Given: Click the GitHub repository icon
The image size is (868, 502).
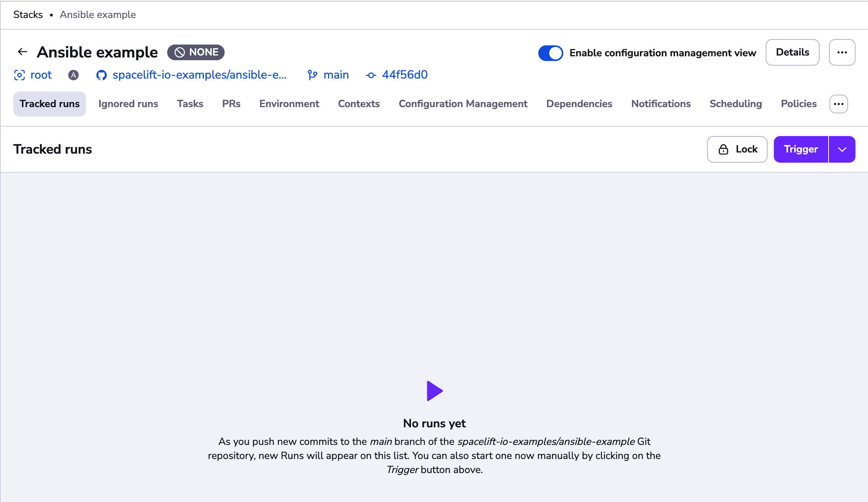Looking at the screenshot, I should 102,75.
